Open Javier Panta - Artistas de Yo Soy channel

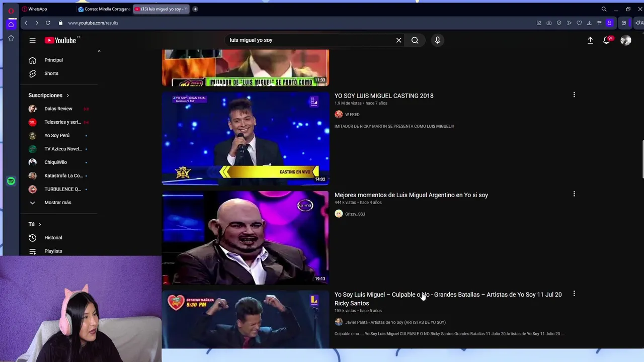[x=395, y=322]
